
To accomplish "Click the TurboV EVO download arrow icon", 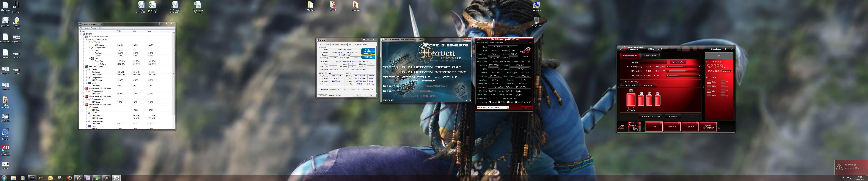I will tap(725, 49).
